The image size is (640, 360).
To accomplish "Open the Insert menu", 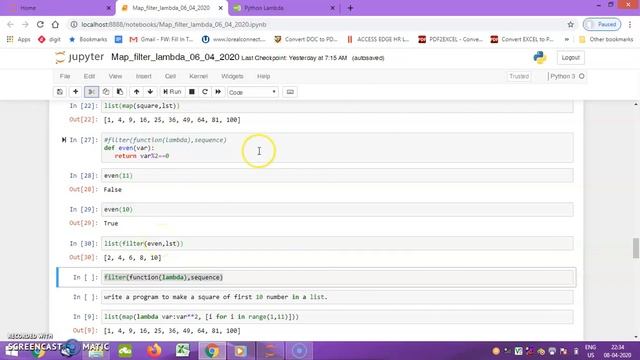I will tap(143, 76).
